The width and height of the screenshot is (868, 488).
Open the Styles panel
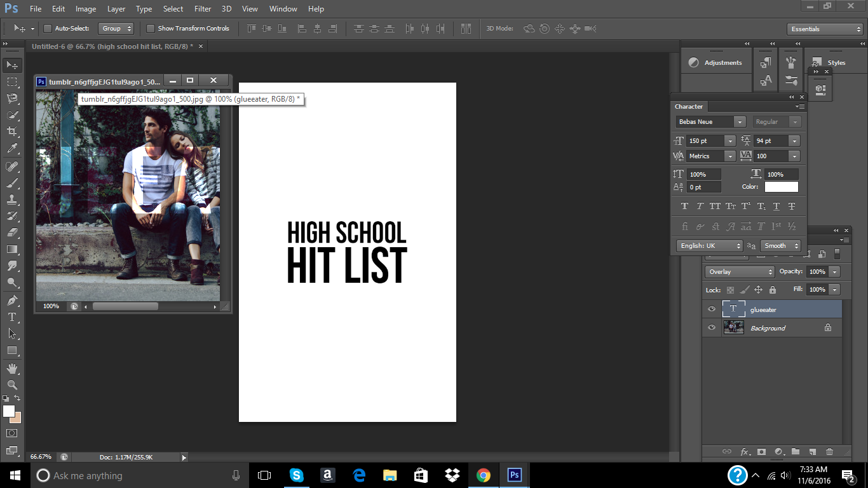830,62
